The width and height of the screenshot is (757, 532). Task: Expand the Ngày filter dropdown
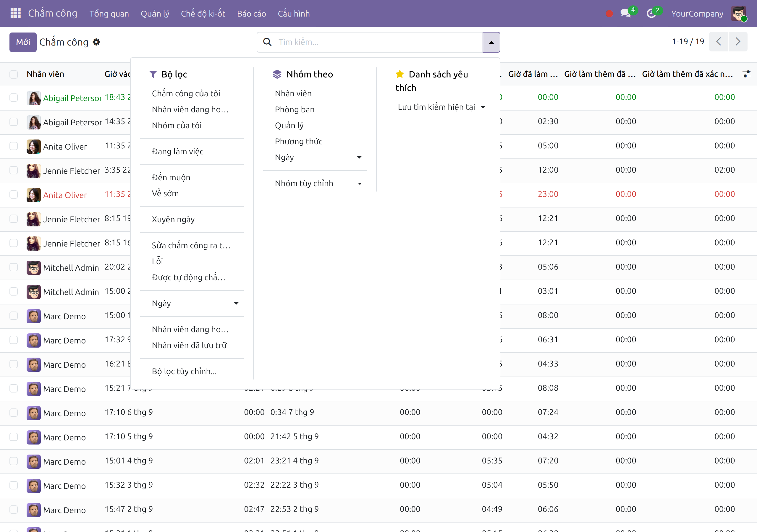tap(195, 303)
